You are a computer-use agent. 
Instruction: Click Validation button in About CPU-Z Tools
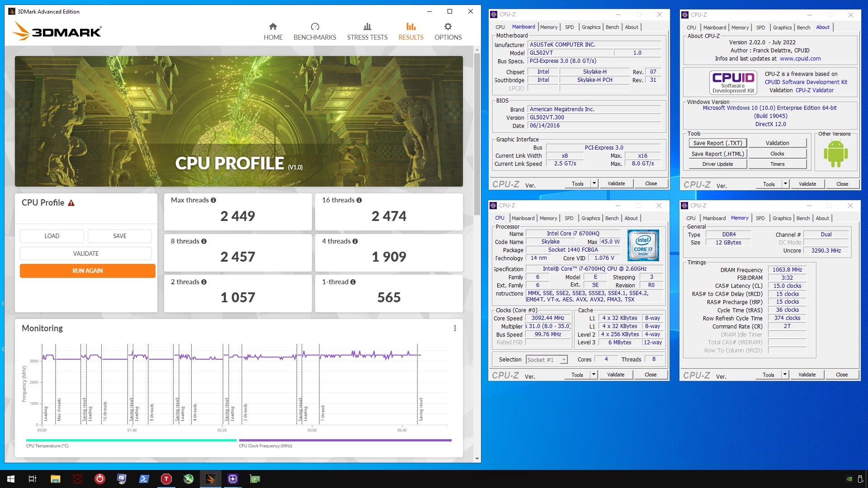777,143
